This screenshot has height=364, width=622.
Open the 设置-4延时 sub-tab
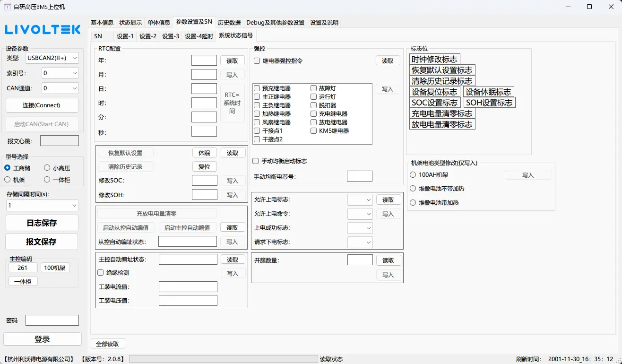point(199,36)
